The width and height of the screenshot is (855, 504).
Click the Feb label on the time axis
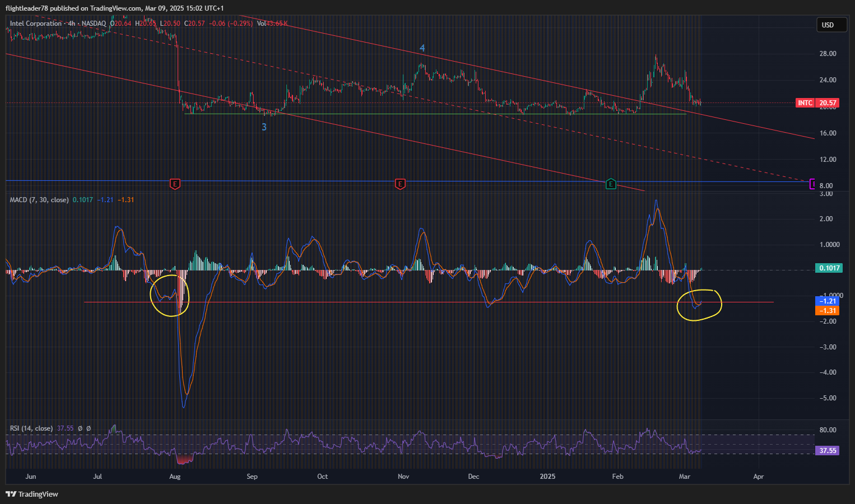(617, 477)
